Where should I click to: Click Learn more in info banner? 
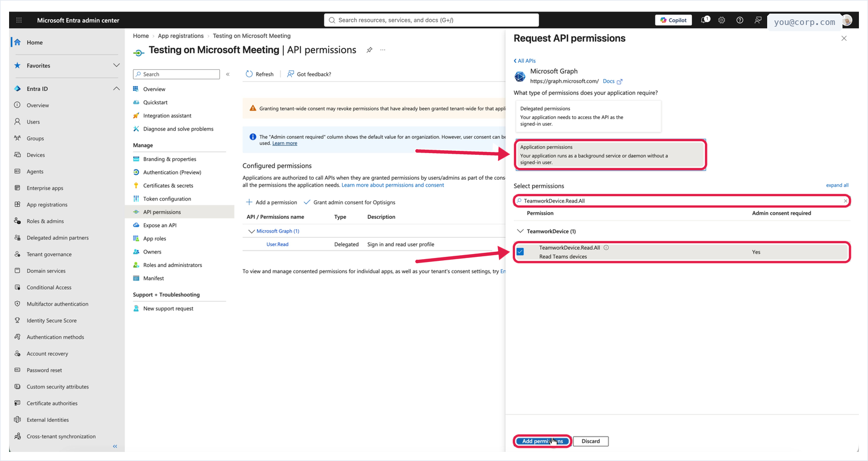[284, 143]
